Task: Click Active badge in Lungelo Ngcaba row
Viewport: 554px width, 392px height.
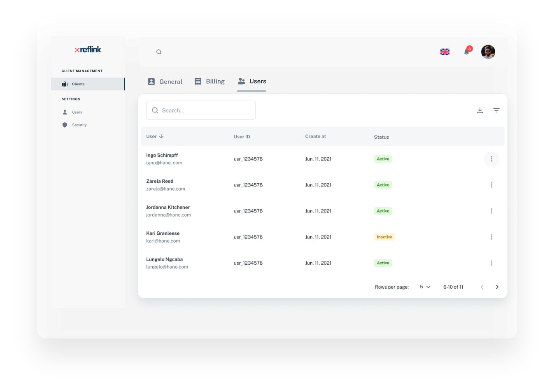Action: click(x=383, y=263)
